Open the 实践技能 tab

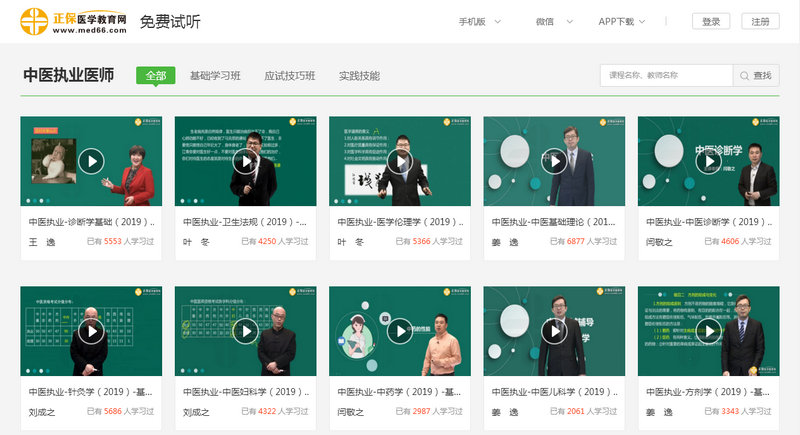(x=359, y=75)
